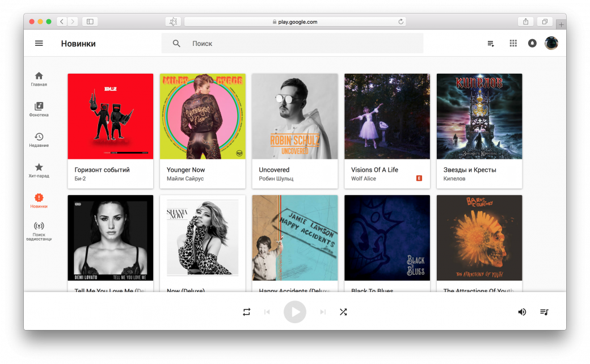Start playback with the play button
The width and height of the screenshot is (590, 364).
click(x=294, y=312)
